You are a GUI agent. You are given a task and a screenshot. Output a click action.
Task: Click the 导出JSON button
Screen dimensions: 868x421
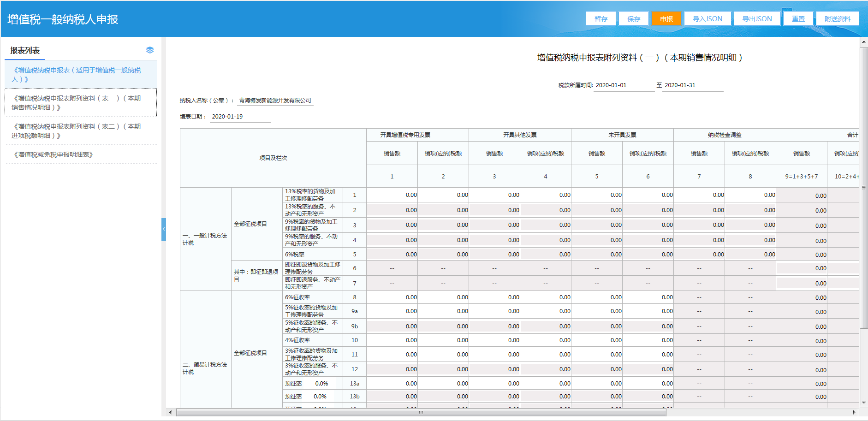[x=757, y=19]
